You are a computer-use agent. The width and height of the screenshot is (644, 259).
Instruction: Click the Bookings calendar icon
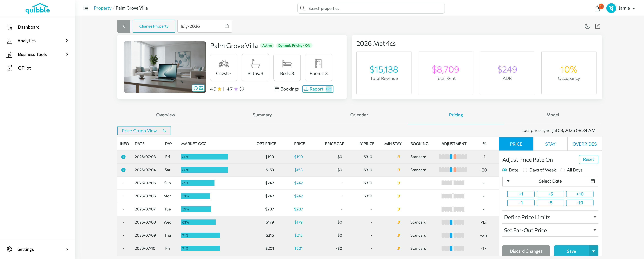point(277,89)
